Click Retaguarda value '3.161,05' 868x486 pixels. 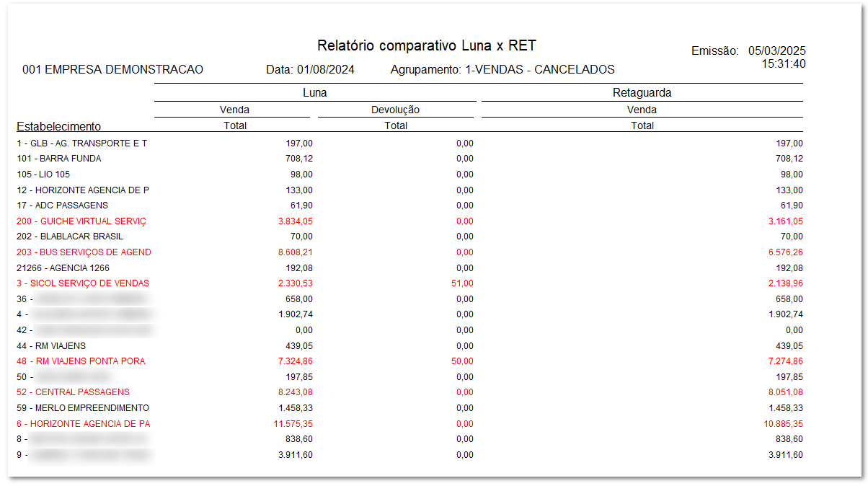[785, 221]
